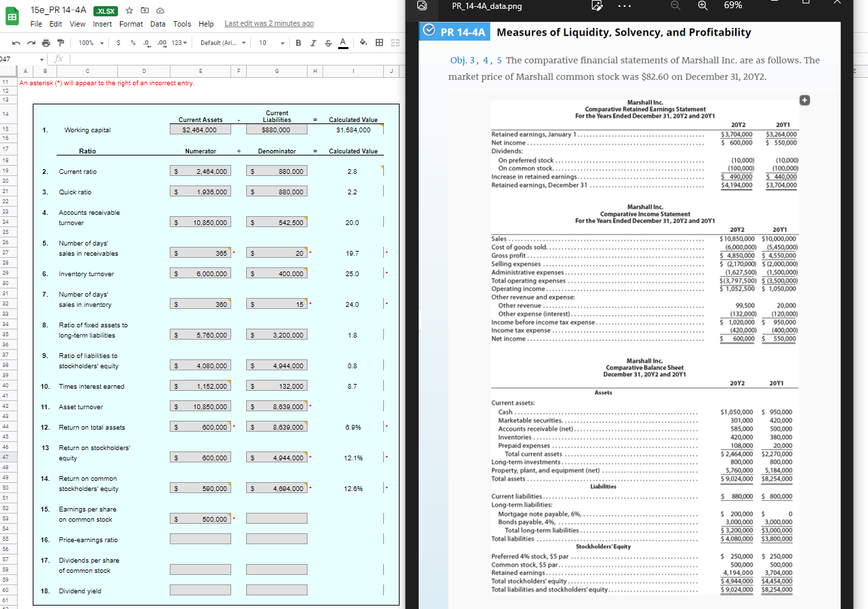The height and width of the screenshot is (609, 868).
Task: Select the Inventory turnover denominator 400,000
Action: coord(277,273)
